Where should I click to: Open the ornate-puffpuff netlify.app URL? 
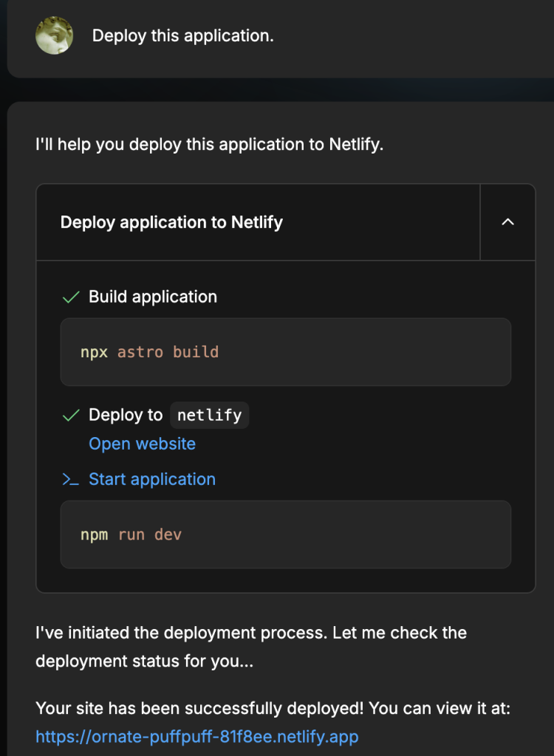coord(197,736)
